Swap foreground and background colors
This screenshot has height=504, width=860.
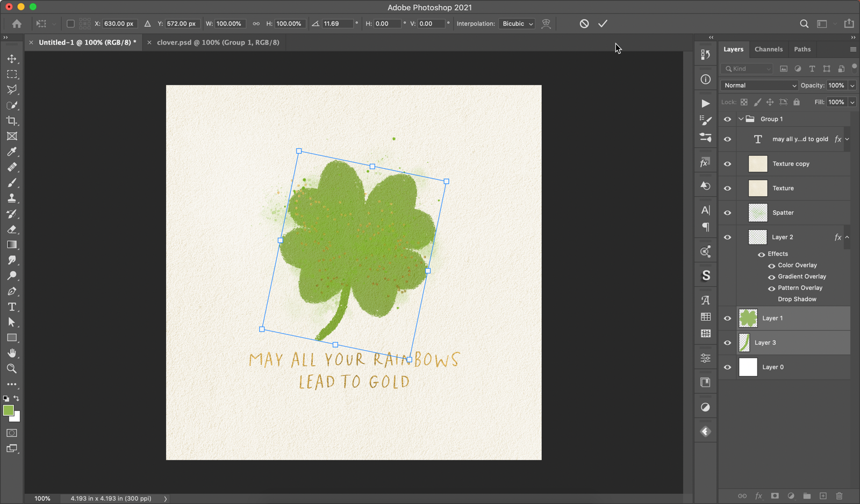pyautogui.click(x=17, y=399)
